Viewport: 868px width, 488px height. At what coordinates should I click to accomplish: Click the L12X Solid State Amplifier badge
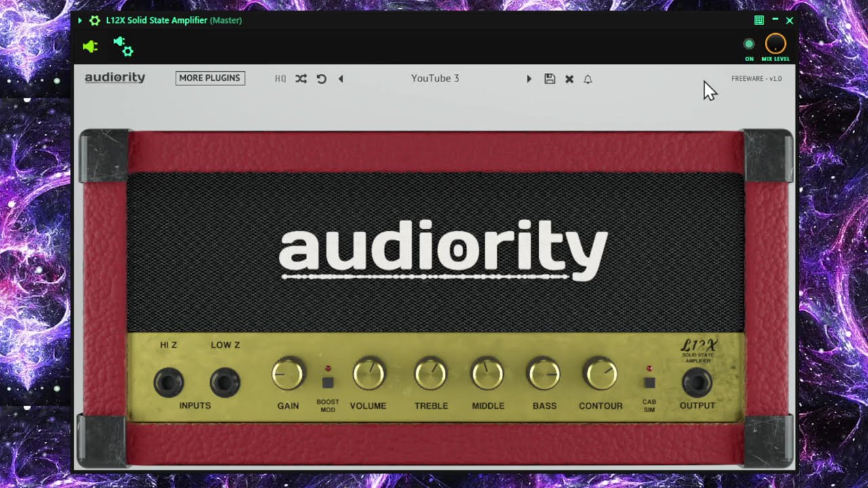click(x=698, y=351)
